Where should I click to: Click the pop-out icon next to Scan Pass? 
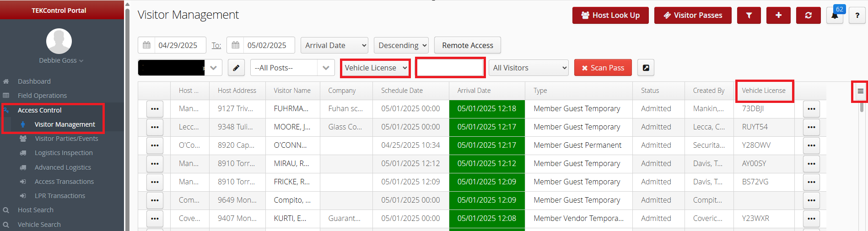point(646,68)
